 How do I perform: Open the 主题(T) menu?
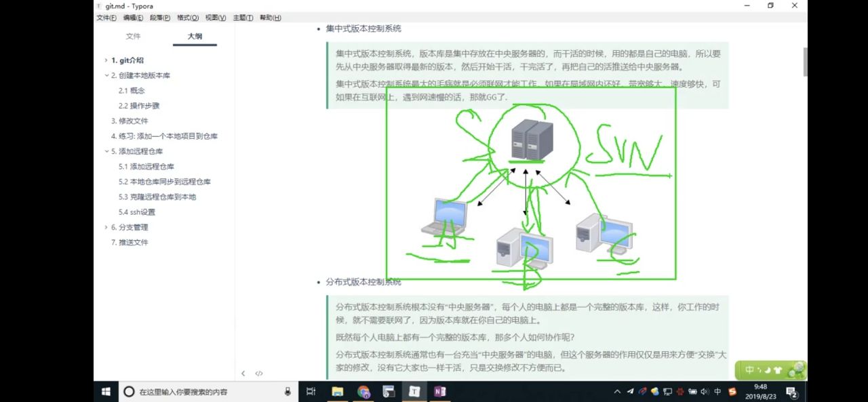(x=243, y=18)
